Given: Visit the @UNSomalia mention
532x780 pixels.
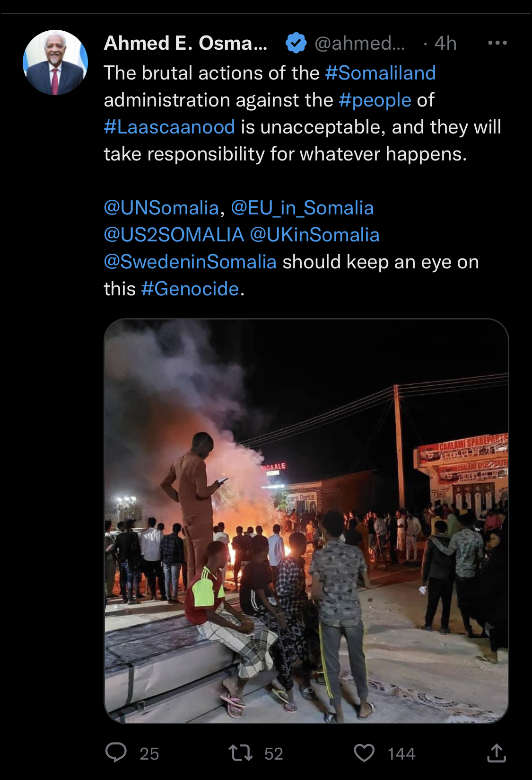Looking at the screenshot, I should point(161,208).
